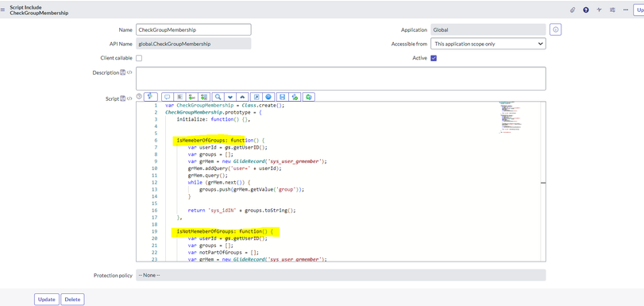Open more options ellipsis in header
644x306 pixels.
click(626, 10)
